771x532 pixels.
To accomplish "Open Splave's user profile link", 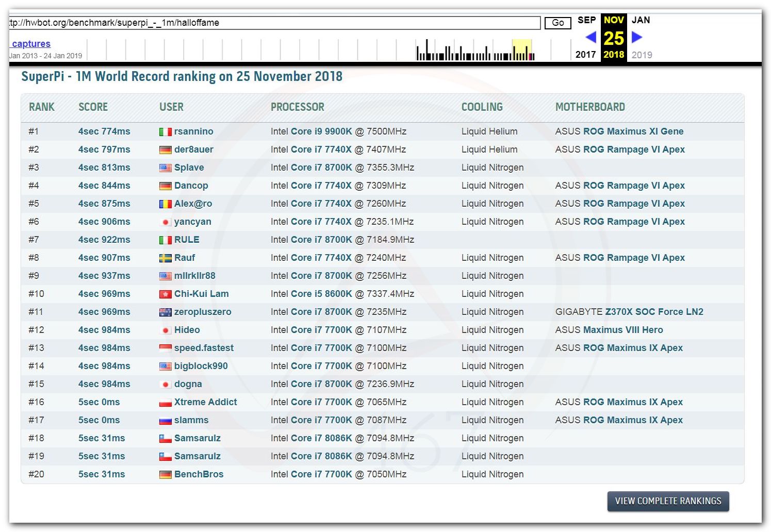I will tap(189, 168).
